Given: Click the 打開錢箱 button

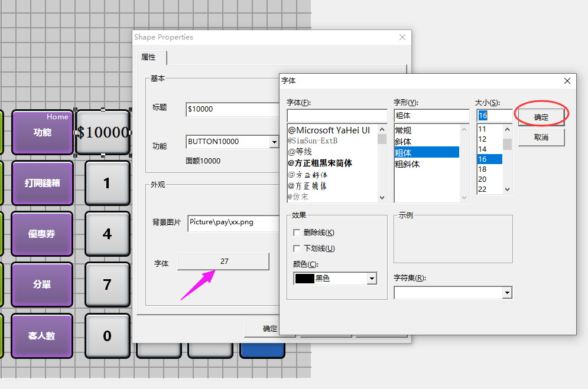Looking at the screenshot, I should pyautogui.click(x=43, y=183).
